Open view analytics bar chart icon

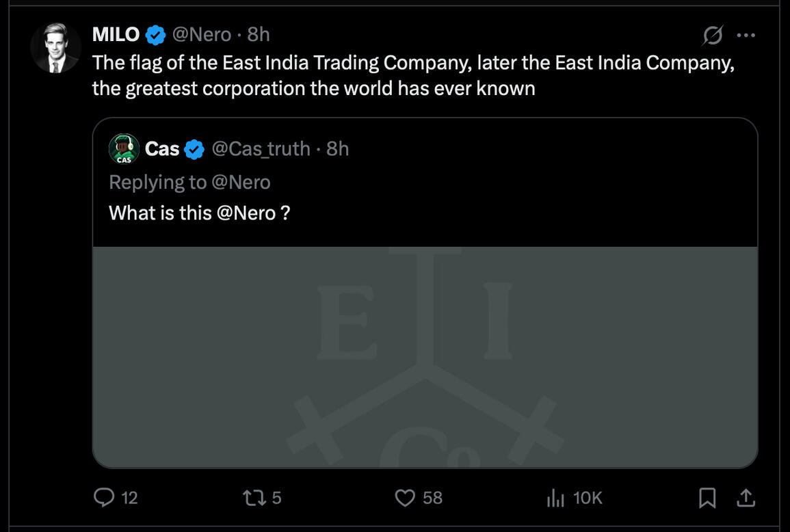(555, 498)
